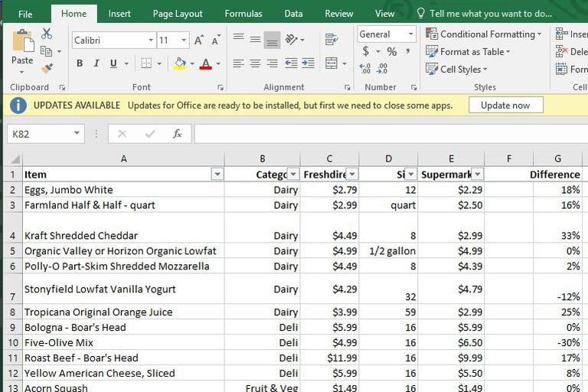Click the Paste clipboard icon
588x392 pixels.
[23, 41]
